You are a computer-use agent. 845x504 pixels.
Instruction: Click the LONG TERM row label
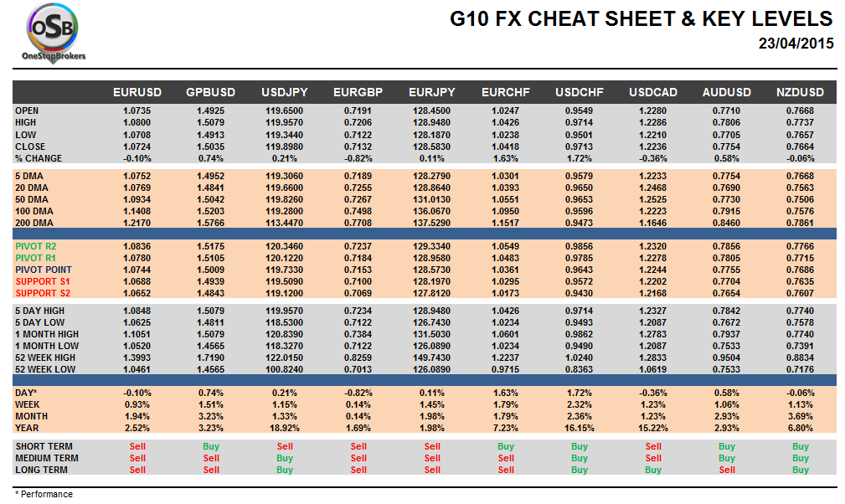[x=42, y=471]
